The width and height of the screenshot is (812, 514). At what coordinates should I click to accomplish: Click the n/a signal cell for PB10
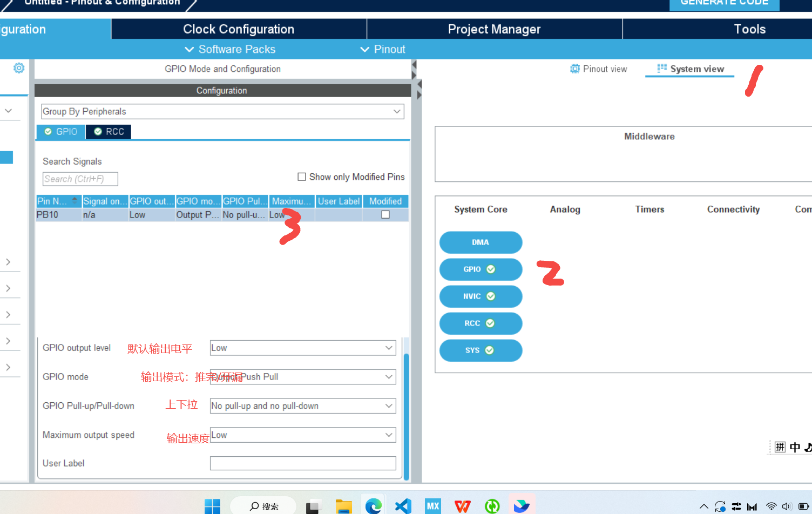pyautogui.click(x=105, y=215)
